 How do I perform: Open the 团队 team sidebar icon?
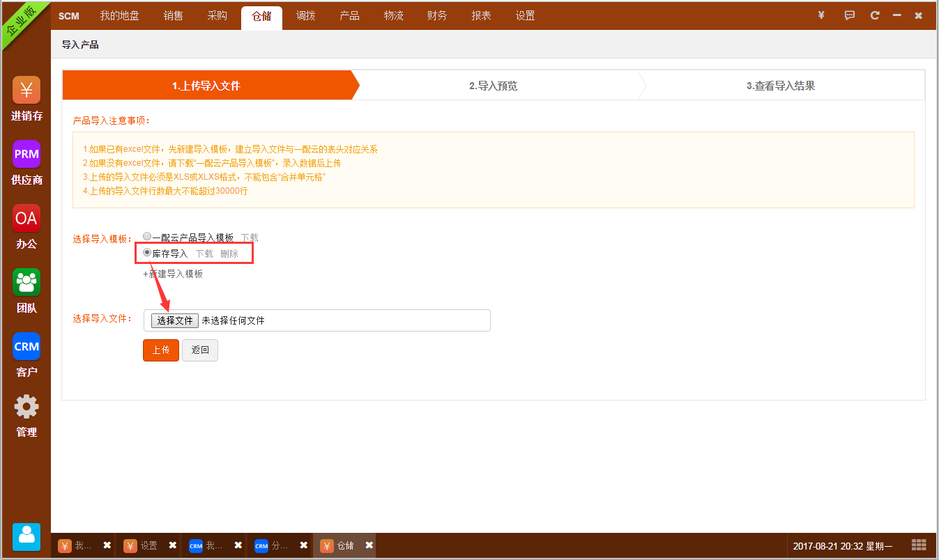tap(26, 282)
